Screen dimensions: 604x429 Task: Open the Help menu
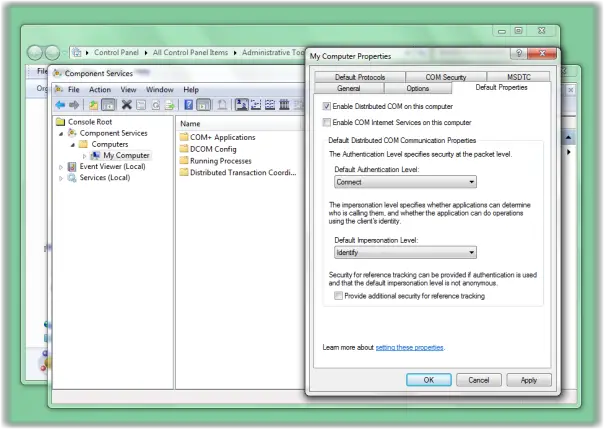click(x=191, y=89)
